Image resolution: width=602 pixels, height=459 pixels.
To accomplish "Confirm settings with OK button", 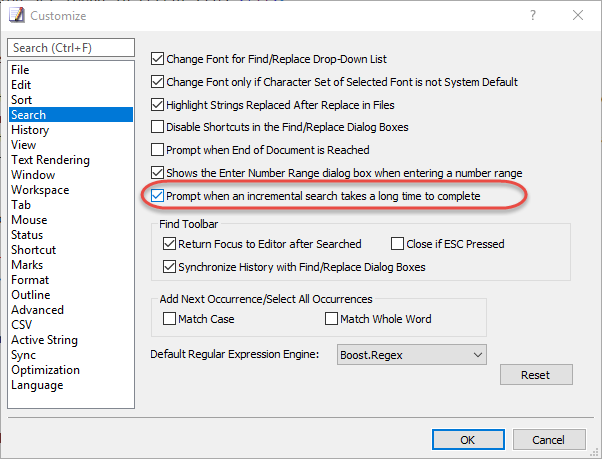I will (468, 439).
